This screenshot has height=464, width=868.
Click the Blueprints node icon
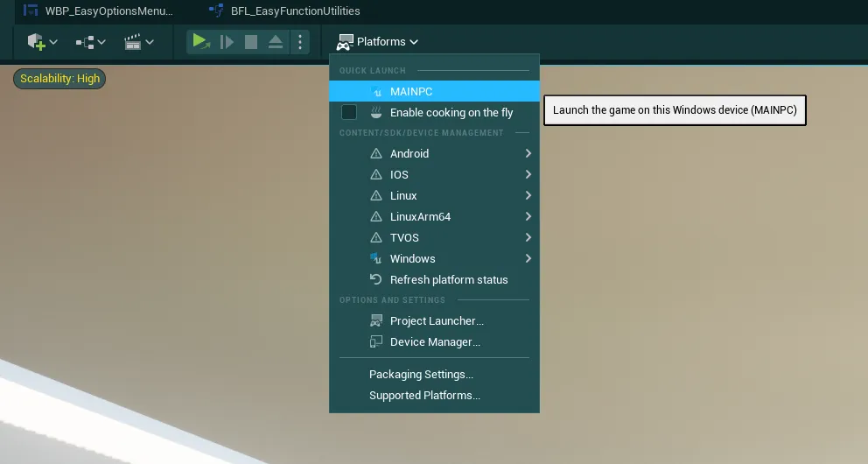85,42
